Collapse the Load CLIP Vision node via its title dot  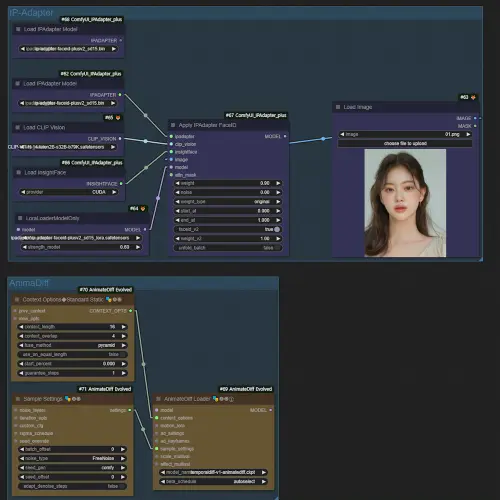tap(18, 127)
